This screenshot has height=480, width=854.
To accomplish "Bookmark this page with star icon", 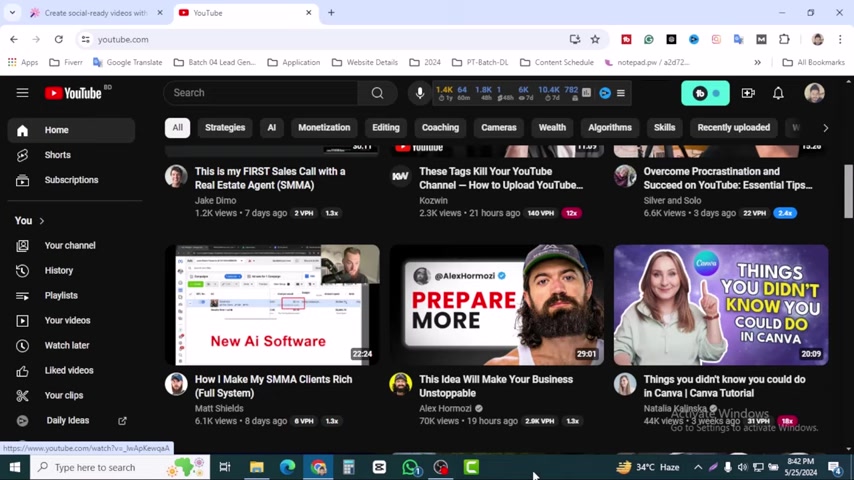I will click(595, 39).
